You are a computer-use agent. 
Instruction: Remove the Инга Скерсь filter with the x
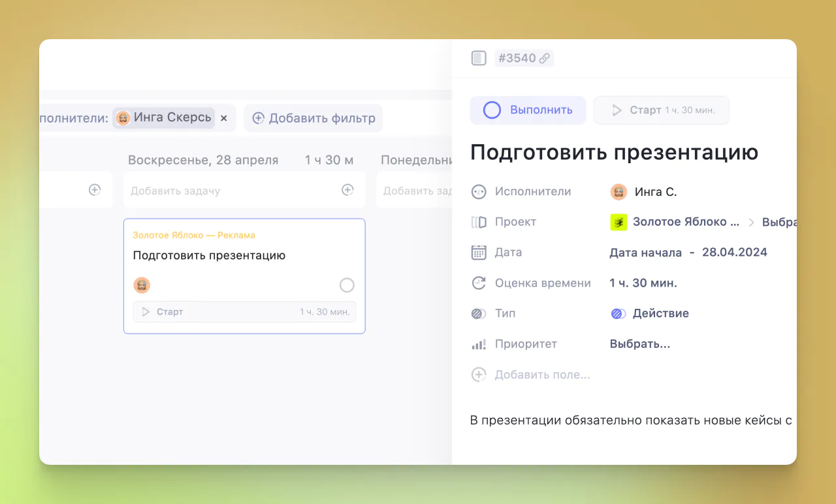click(x=223, y=118)
